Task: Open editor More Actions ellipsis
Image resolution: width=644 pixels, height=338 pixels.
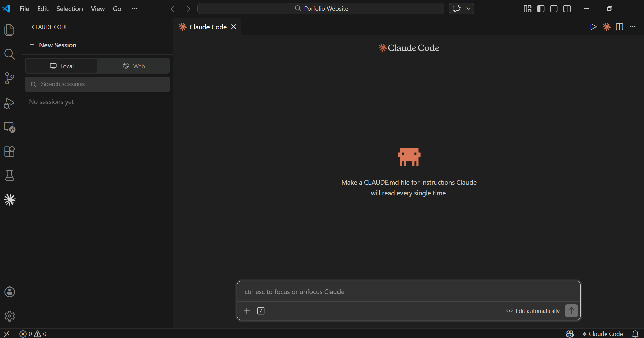Action: 633,27
